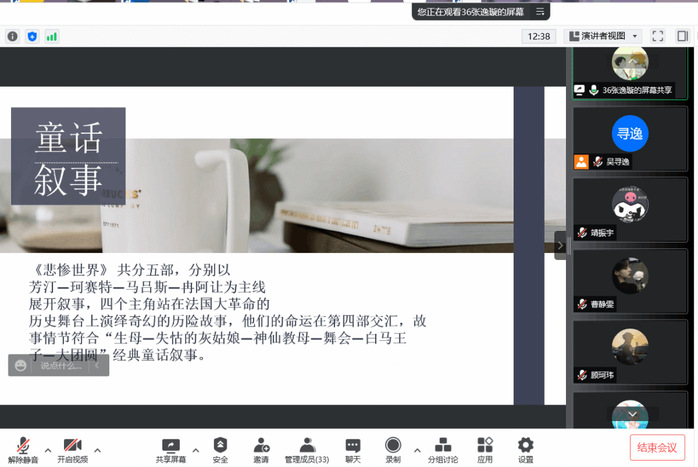Toggle meeting recording (录制)

click(x=393, y=448)
